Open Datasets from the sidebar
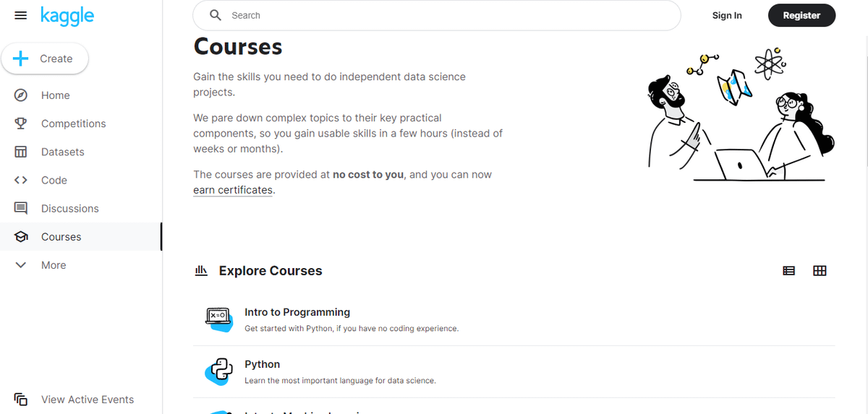Image resolution: width=868 pixels, height=414 pixels. coord(62,152)
